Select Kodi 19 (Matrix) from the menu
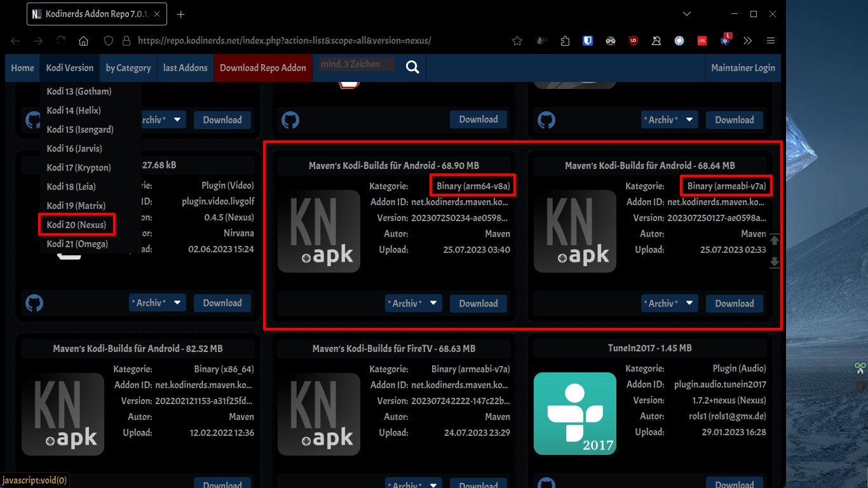Screen dimensions: 868x488 (x=76, y=206)
